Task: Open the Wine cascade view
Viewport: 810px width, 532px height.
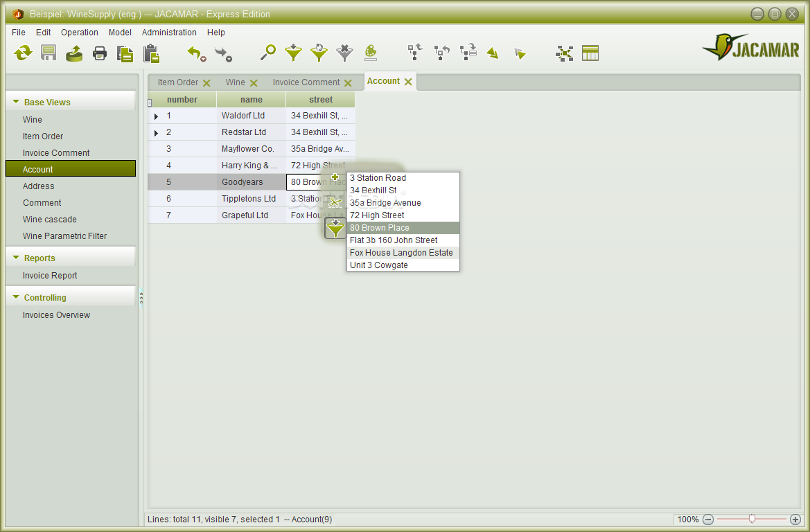Action: pyautogui.click(x=71, y=219)
